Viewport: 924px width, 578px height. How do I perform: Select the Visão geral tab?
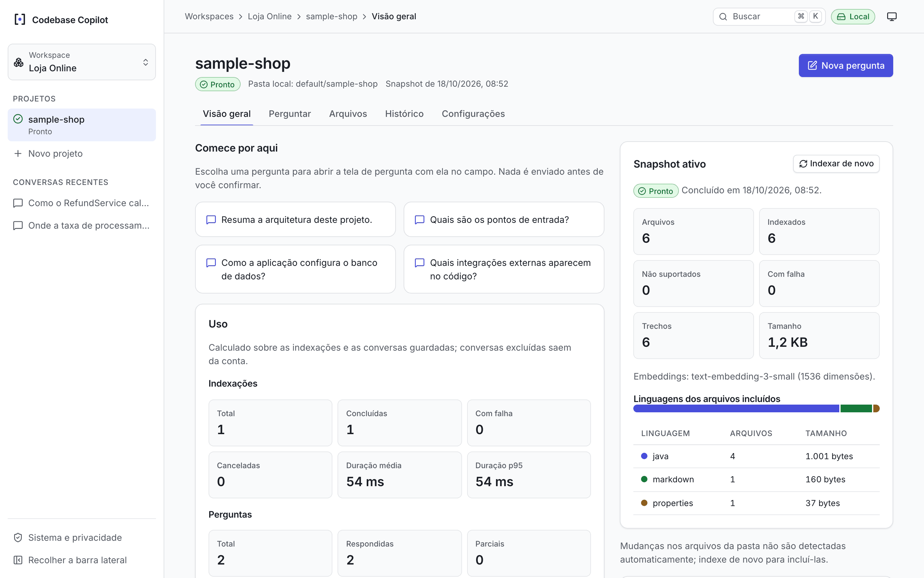[x=227, y=114]
